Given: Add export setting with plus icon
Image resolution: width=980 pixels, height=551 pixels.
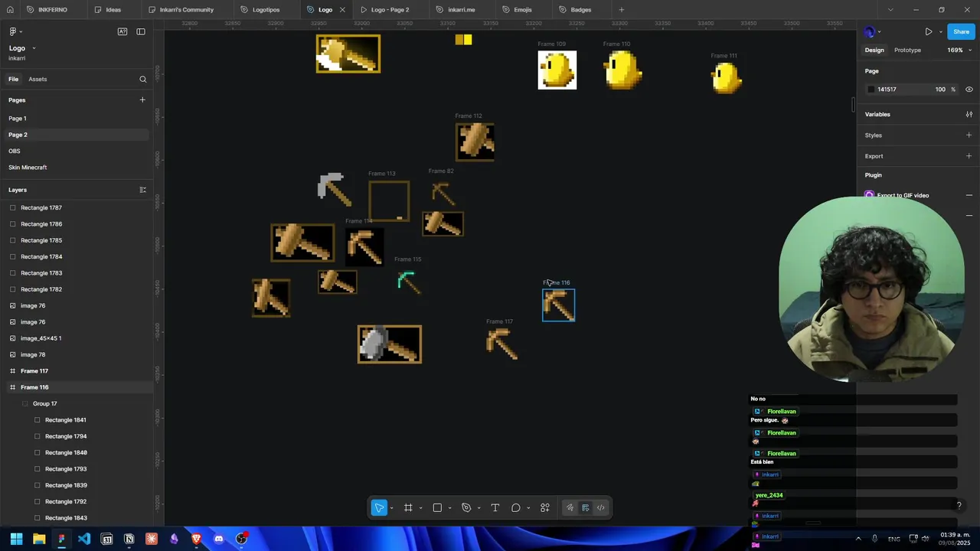Looking at the screenshot, I should point(969,156).
